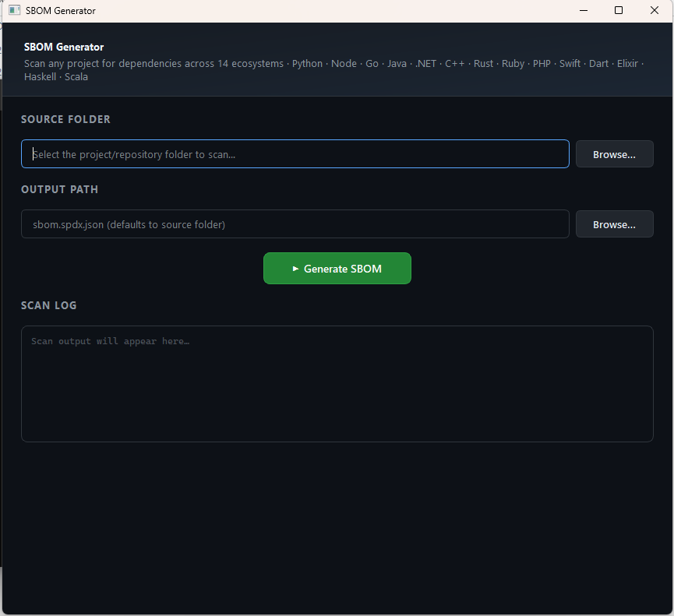Click the Source Folder input field
Viewport: 674px width, 616px height.
(295, 153)
